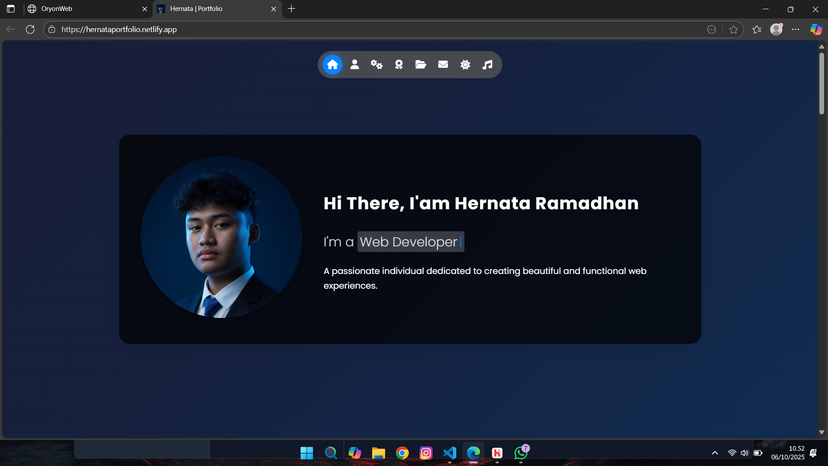This screenshot has height=466, width=828.
Task: Open Wi-Fi network settings in tray
Action: [732, 453]
